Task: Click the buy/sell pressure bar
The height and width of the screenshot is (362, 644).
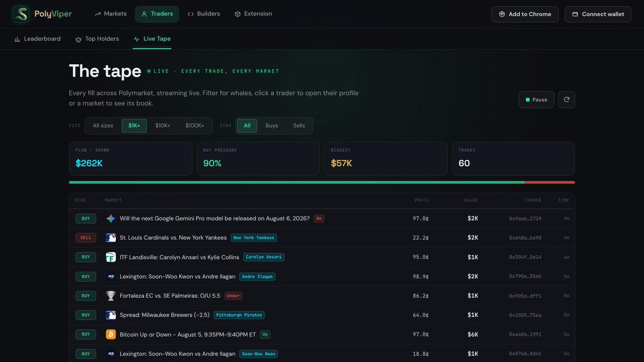Action: coord(322,182)
